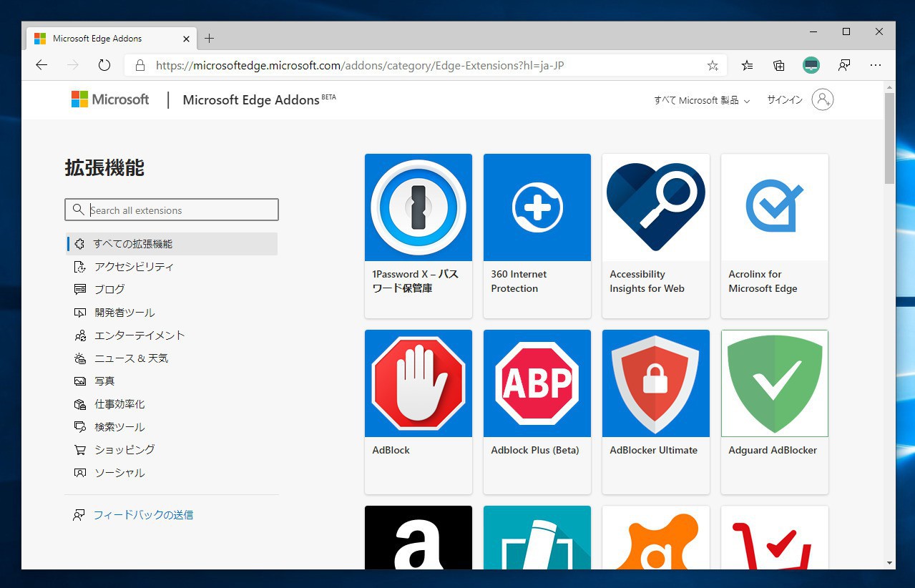
Task: Click Microsoft Edge Addons title link
Action: [251, 100]
